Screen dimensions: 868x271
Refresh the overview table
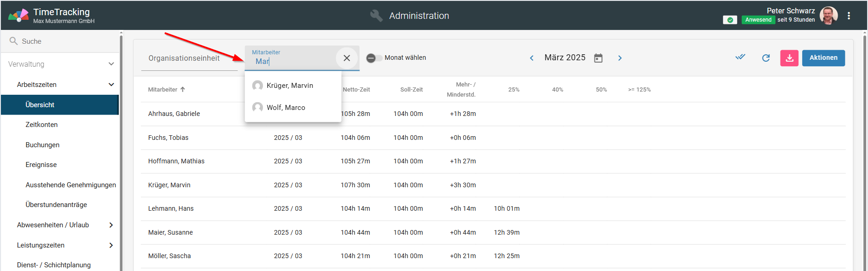click(x=766, y=58)
